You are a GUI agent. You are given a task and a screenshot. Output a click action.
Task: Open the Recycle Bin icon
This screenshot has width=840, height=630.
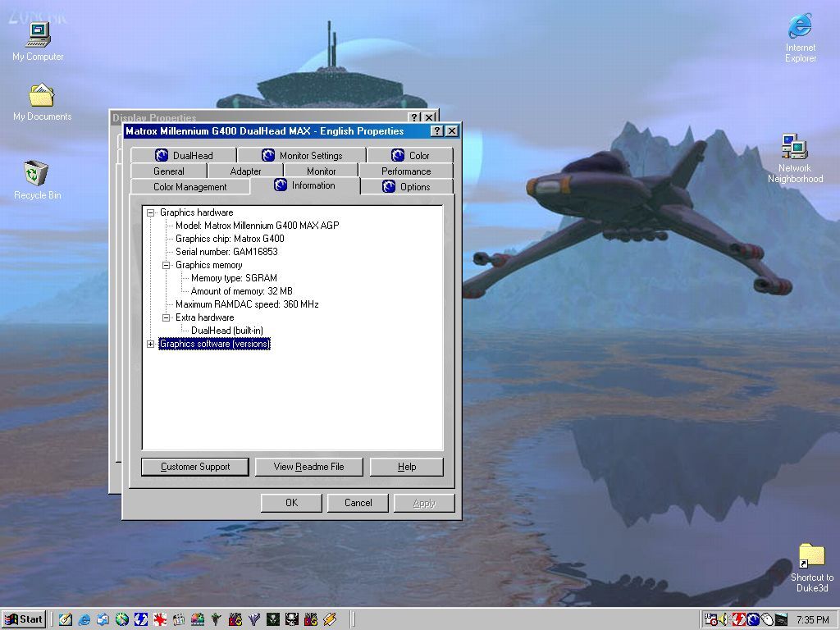pos(37,174)
